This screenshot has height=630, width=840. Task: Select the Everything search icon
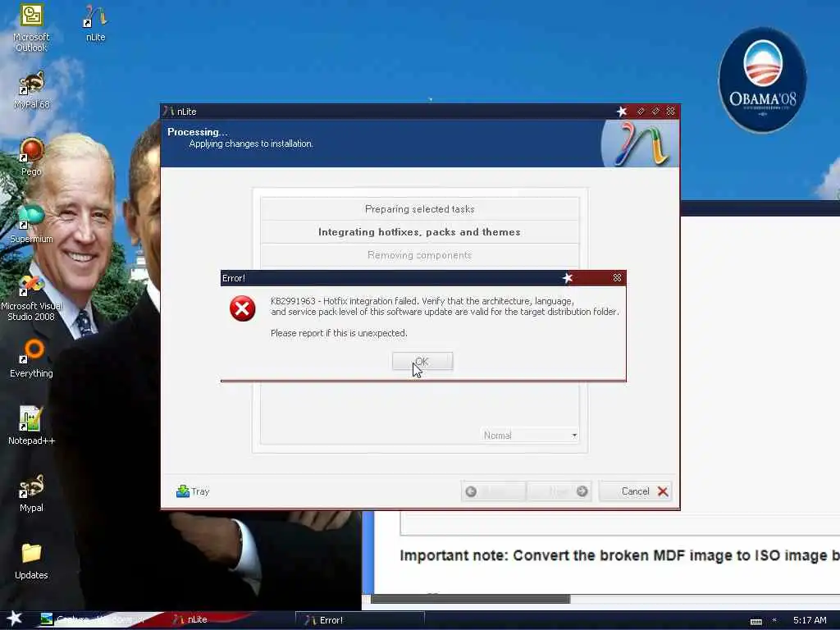[x=31, y=358]
